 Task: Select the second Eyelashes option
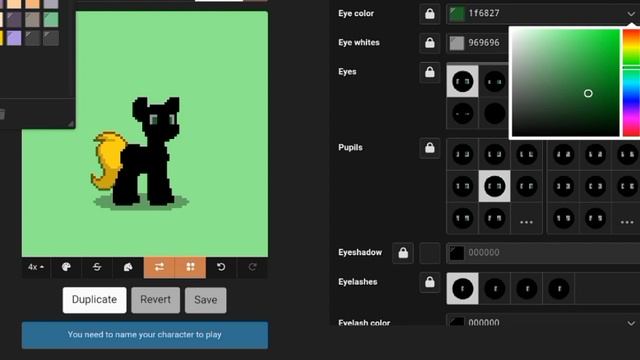click(x=494, y=289)
